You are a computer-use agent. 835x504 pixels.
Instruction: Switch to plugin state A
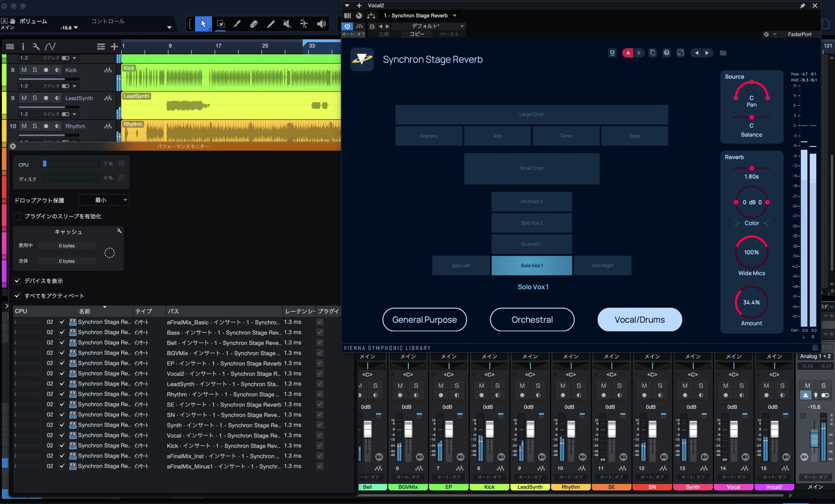628,53
